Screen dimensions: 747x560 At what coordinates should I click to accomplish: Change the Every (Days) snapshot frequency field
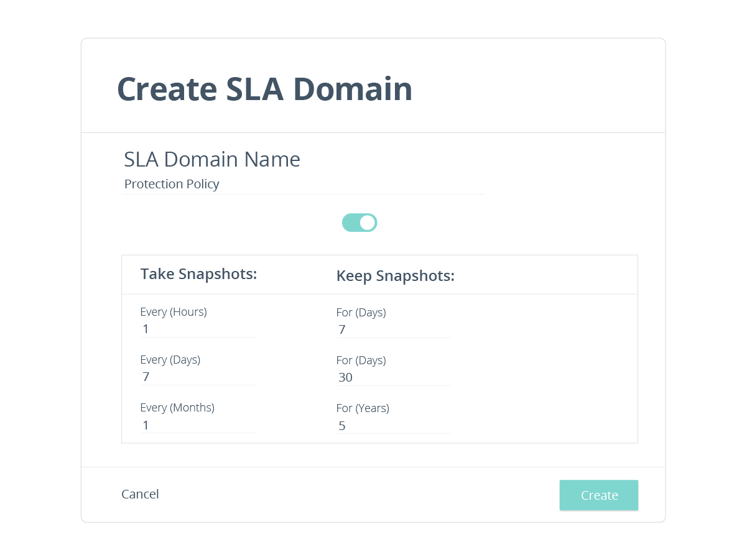tap(198, 377)
